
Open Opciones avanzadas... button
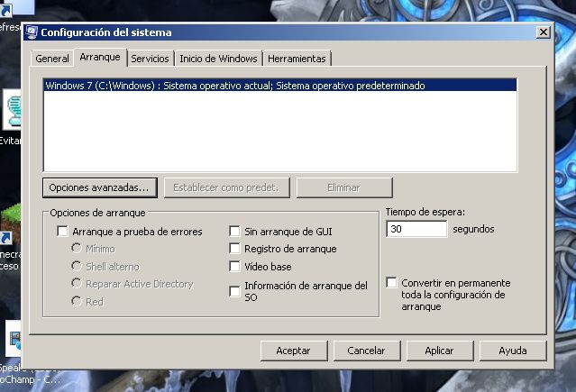(x=99, y=187)
